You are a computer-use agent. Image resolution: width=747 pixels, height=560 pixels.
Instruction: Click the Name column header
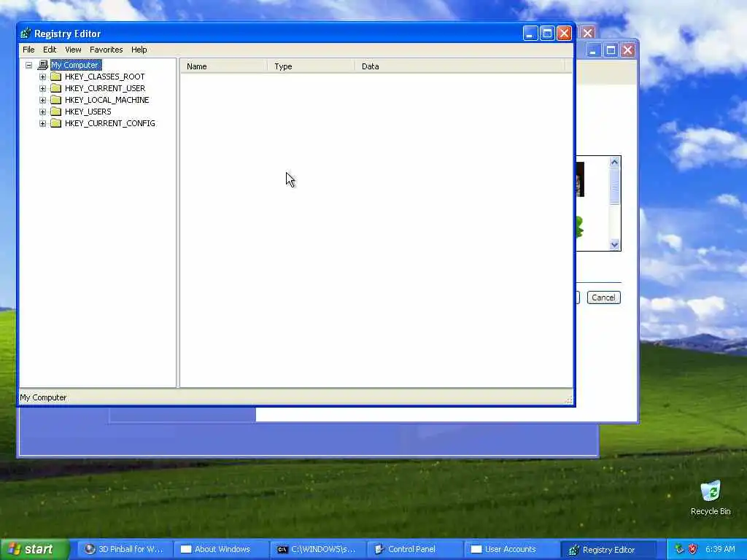coord(224,66)
